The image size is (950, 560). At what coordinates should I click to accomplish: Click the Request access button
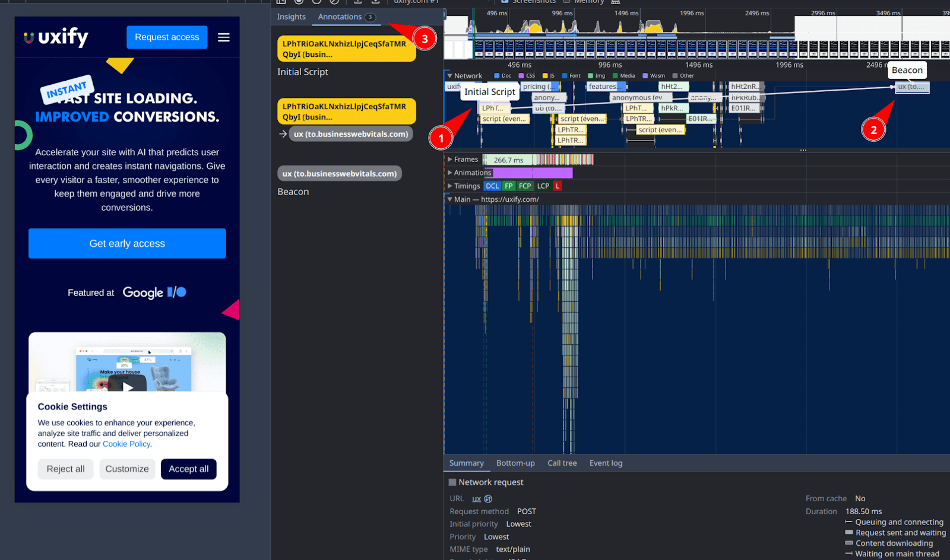pos(167,37)
